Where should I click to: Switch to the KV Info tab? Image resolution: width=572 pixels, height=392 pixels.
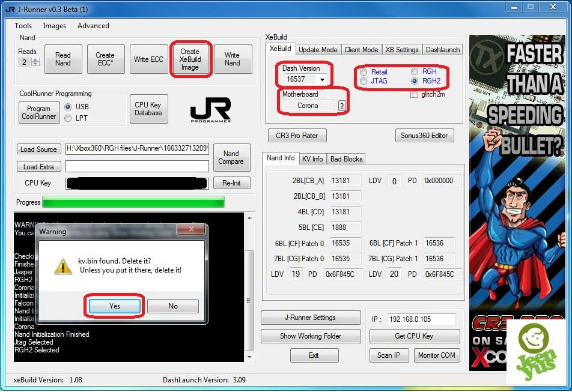tap(312, 158)
